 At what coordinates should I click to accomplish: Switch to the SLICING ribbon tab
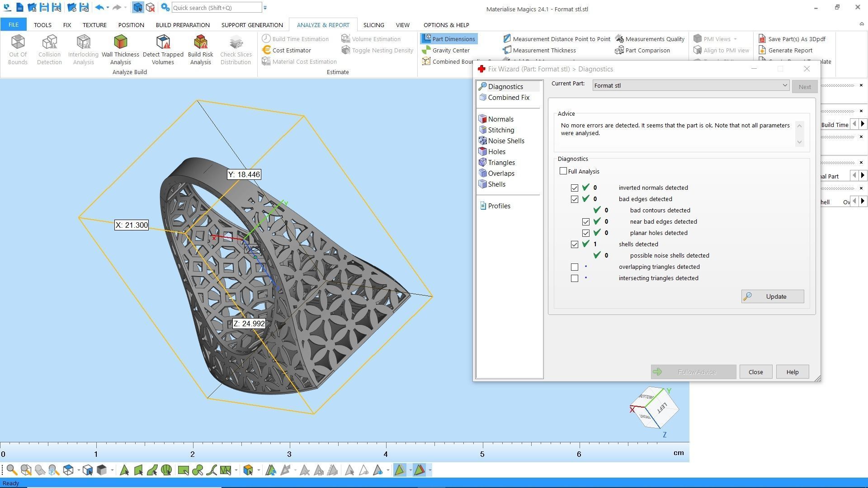point(373,25)
